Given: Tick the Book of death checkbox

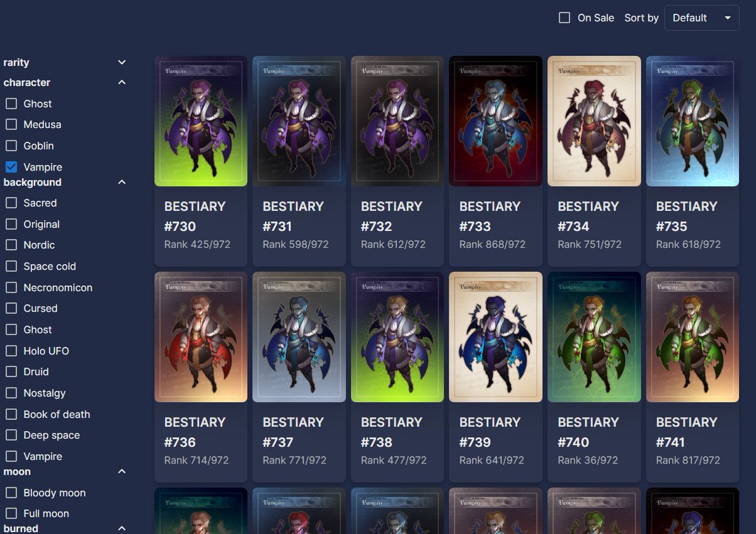Looking at the screenshot, I should click(x=11, y=414).
